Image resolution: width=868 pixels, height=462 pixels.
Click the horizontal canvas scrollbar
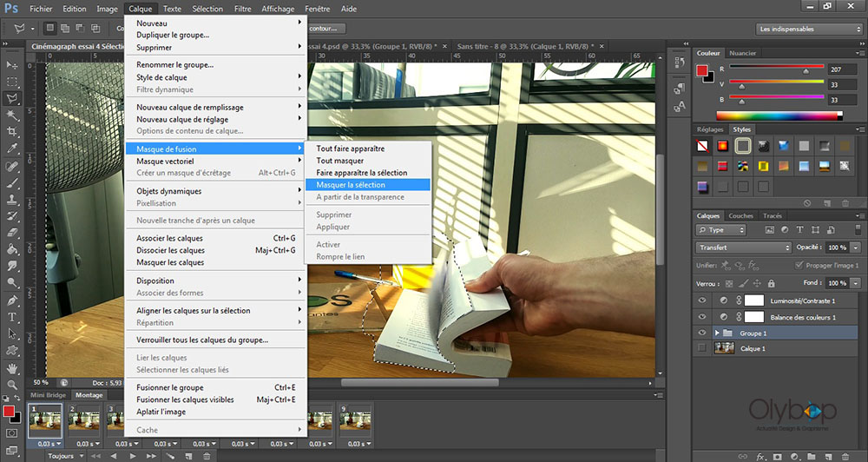(420, 382)
